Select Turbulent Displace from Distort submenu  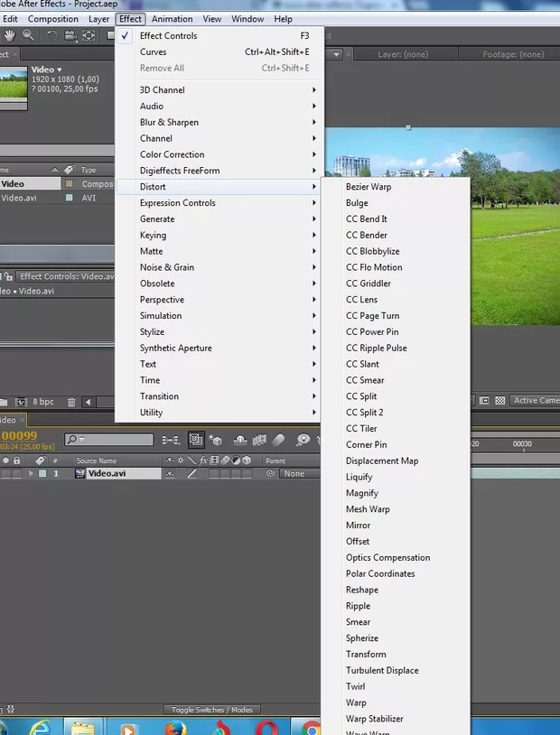(382, 671)
